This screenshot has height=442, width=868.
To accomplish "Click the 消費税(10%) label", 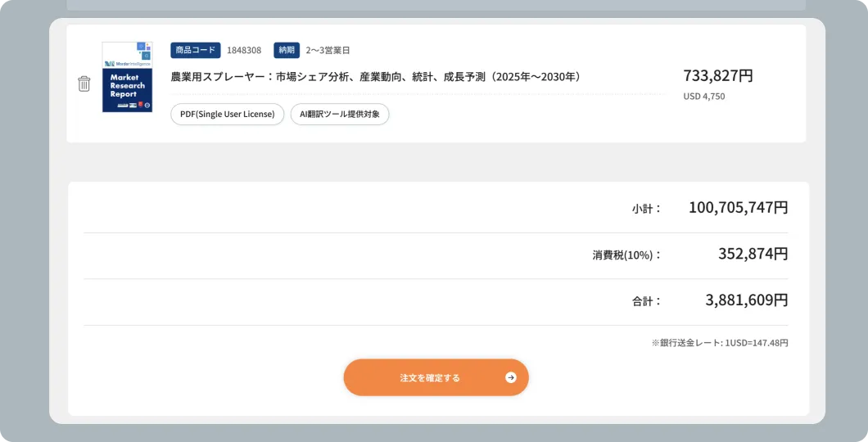I will click(x=626, y=255).
